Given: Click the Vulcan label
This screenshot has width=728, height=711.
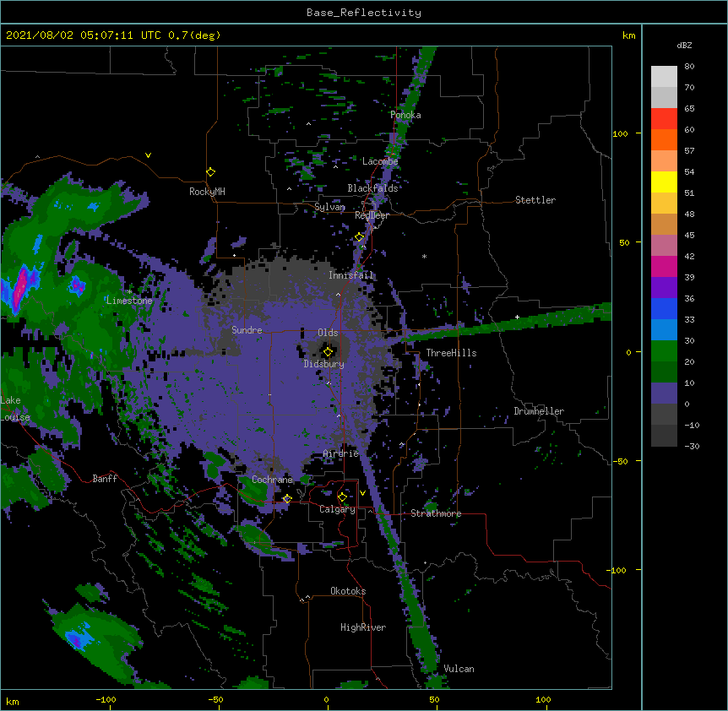Looking at the screenshot, I should (459, 669).
